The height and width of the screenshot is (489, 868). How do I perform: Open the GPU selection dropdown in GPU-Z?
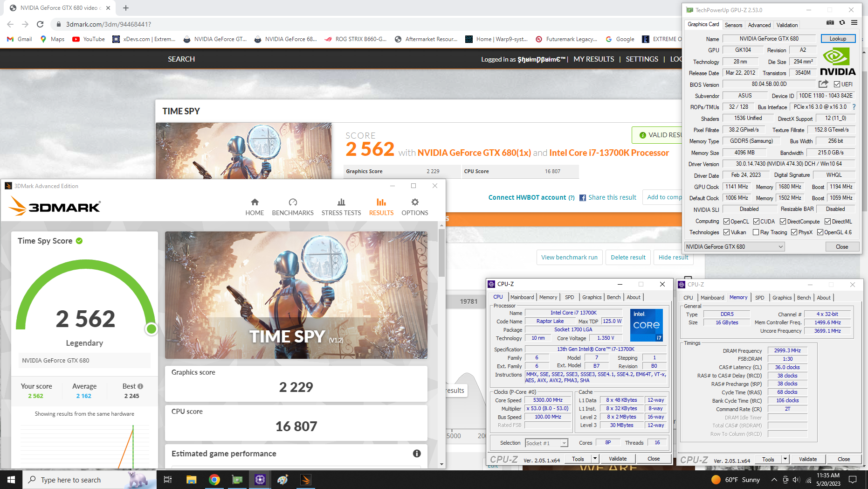pos(735,247)
